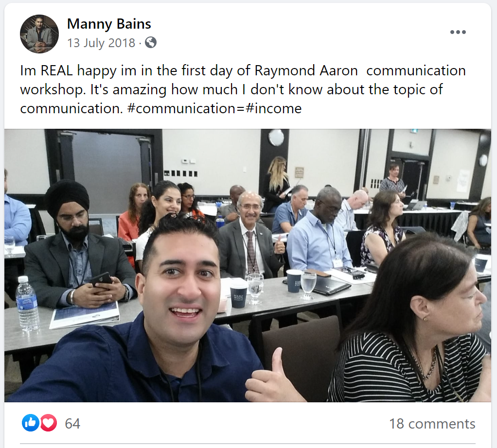Follow the #income hashtag
The image size is (497, 448).
(x=273, y=108)
